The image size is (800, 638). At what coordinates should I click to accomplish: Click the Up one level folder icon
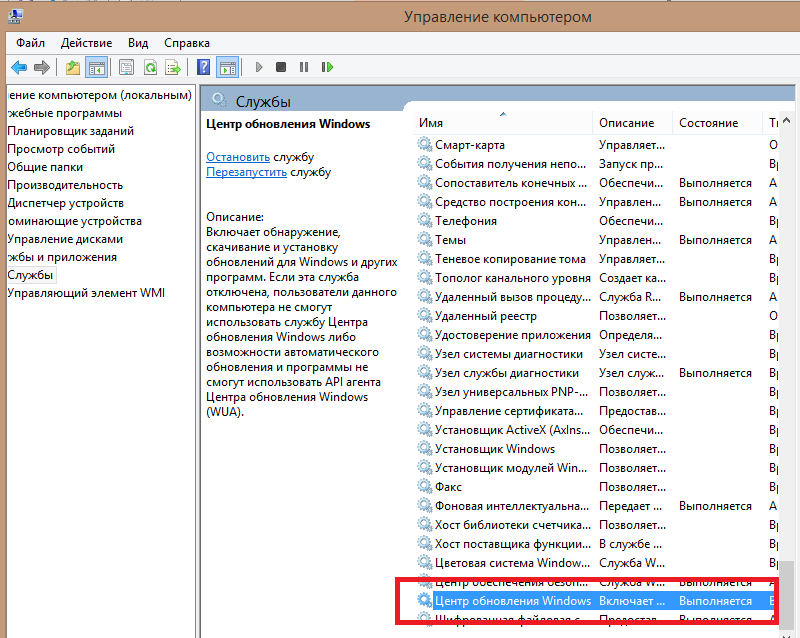pyautogui.click(x=72, y=67)
